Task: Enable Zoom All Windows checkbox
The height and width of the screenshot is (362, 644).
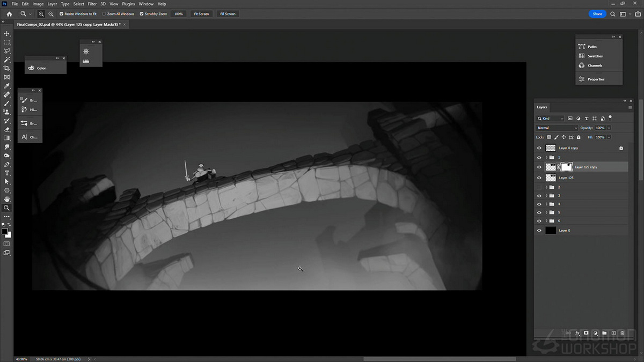Action: (104, 14)
